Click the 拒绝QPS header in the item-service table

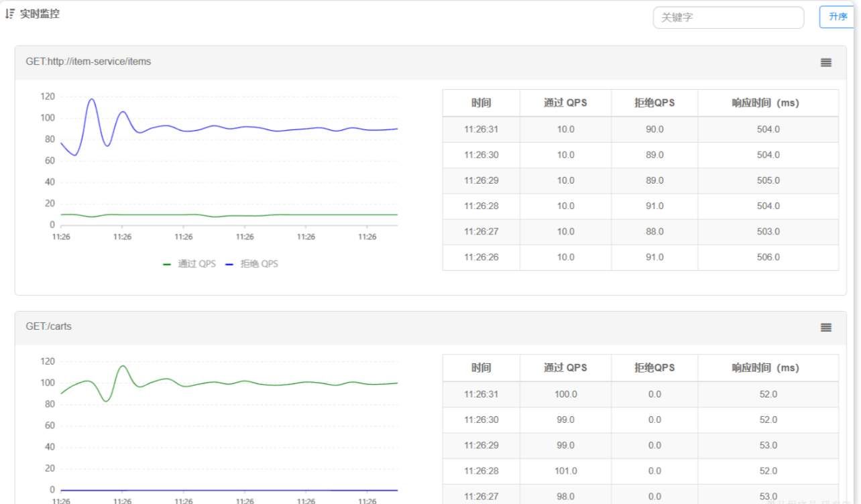pos(654,103)
